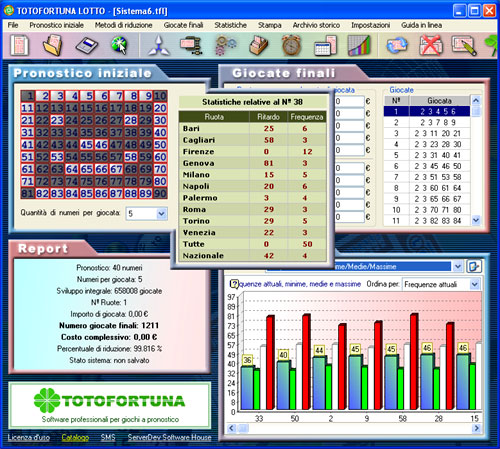Open the Pronostico iniziale menu
Image resolution: width=500 pixels, height=449 pixels.
coord(56,25)
